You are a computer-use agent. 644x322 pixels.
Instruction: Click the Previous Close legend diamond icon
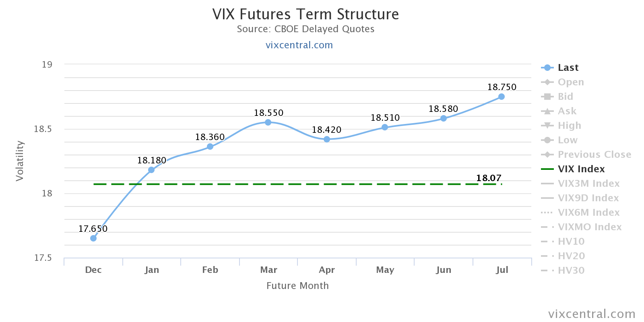click(547, 155)
